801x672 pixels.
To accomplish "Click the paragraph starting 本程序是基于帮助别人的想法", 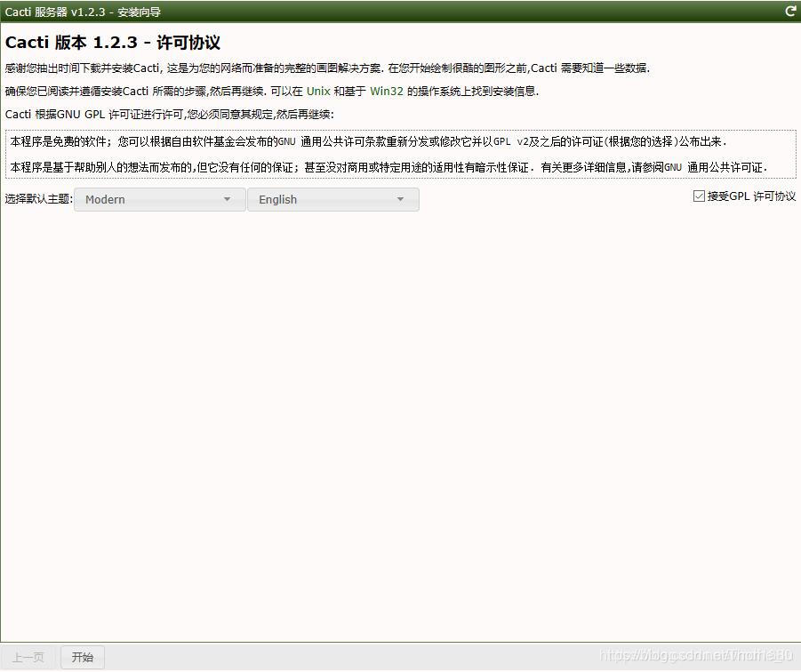I will tap(388, 167).
